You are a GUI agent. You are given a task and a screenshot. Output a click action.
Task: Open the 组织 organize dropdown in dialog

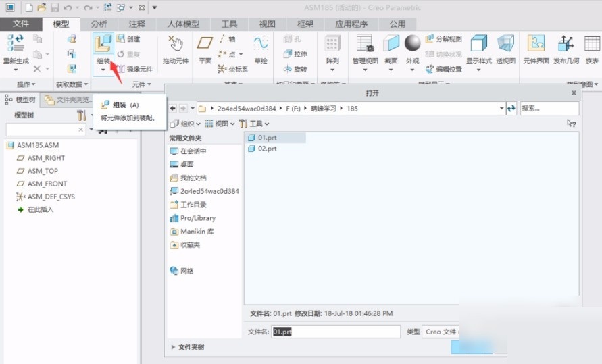tap(186, 124)
